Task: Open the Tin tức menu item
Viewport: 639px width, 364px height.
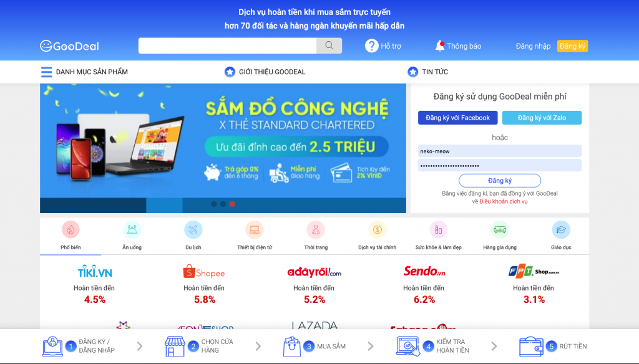Action: click(x=428, y=72)
